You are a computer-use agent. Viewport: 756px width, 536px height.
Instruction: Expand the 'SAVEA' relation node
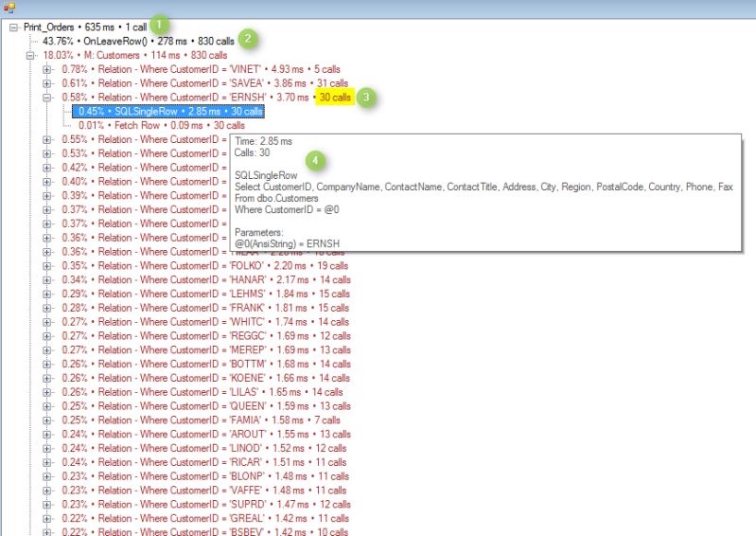(46, 83)
